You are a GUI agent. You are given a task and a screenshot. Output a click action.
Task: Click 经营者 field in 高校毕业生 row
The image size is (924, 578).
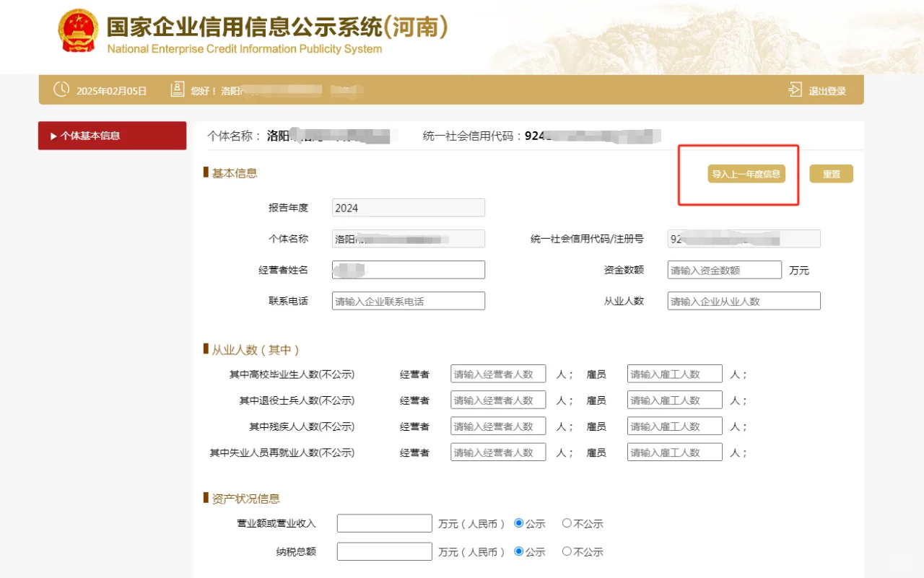[x=498, y=374]
